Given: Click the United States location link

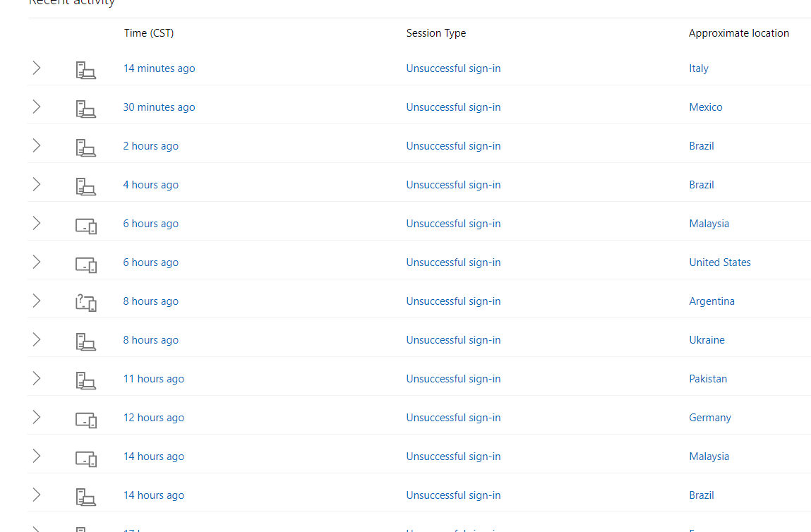Looking at the screenshot, I should (719, 262).
